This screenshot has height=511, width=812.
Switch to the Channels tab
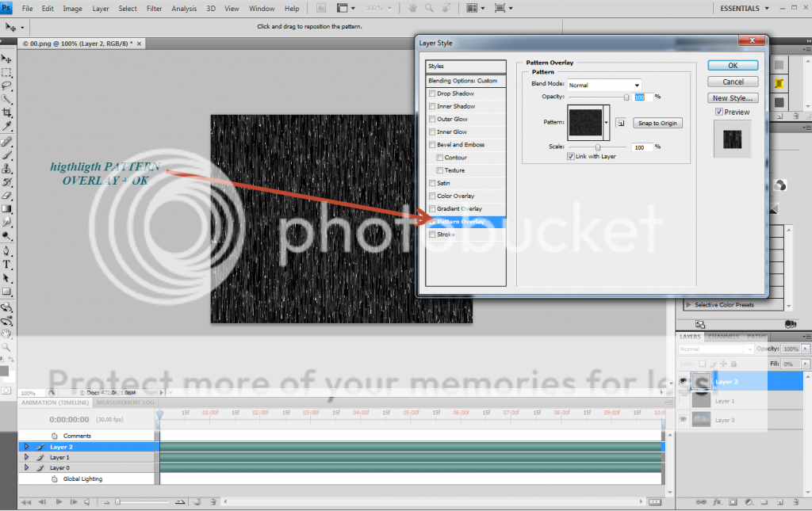click(x=723, y=337)
